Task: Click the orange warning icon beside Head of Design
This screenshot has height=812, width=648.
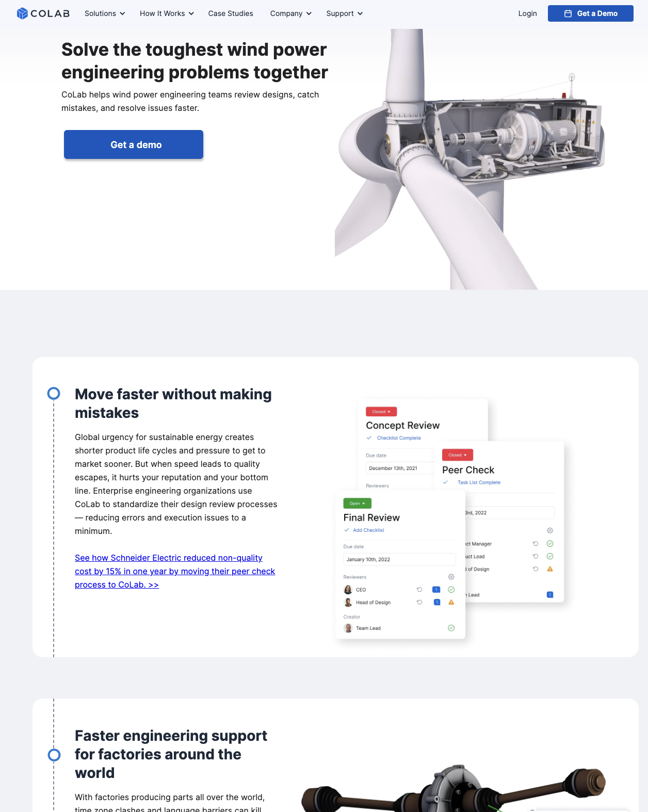Action: point(451,602)
